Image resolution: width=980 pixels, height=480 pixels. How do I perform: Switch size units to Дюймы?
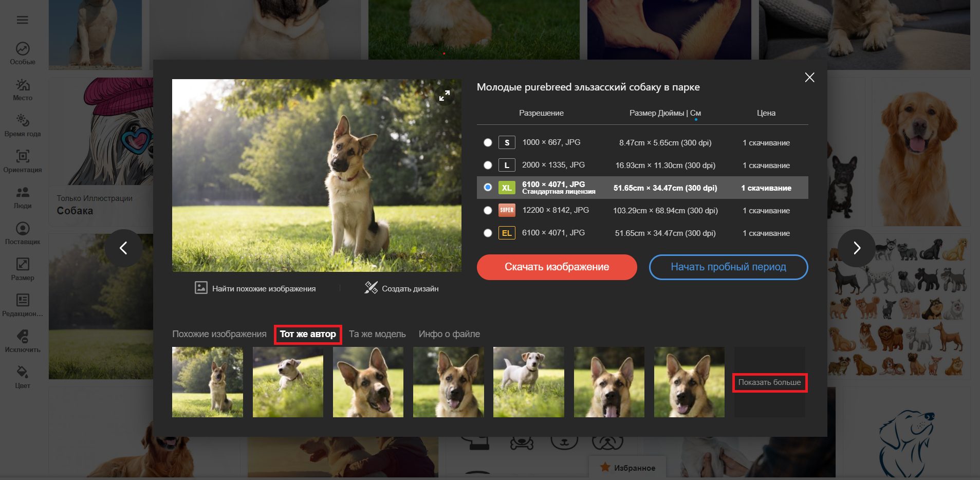[x=671, y=113]
